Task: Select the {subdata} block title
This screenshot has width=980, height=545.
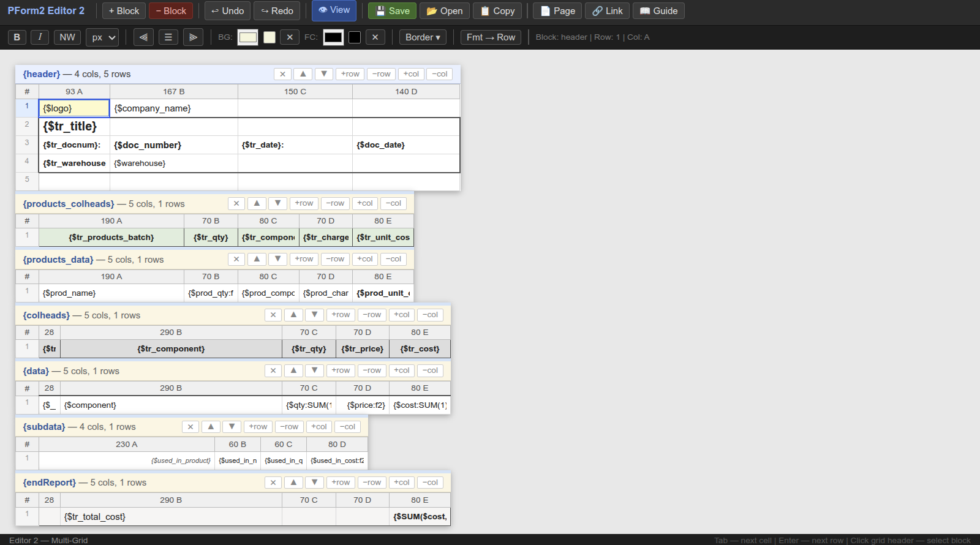Action: 44,427
